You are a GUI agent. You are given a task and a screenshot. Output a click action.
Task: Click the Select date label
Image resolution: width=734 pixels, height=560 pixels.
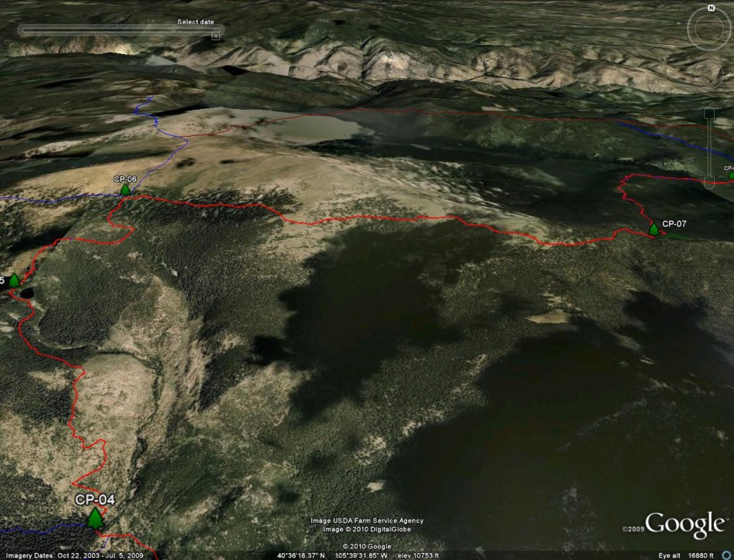195,22
